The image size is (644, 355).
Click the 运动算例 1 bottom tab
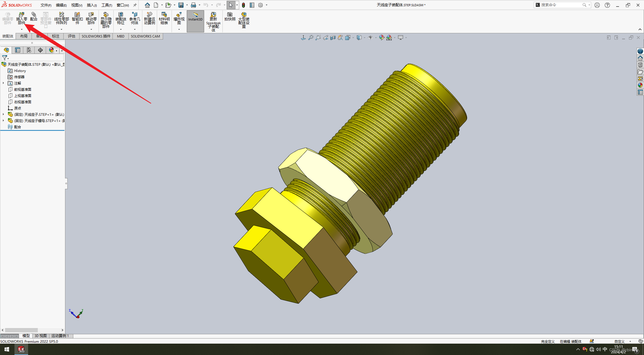(x=60, y=336)
